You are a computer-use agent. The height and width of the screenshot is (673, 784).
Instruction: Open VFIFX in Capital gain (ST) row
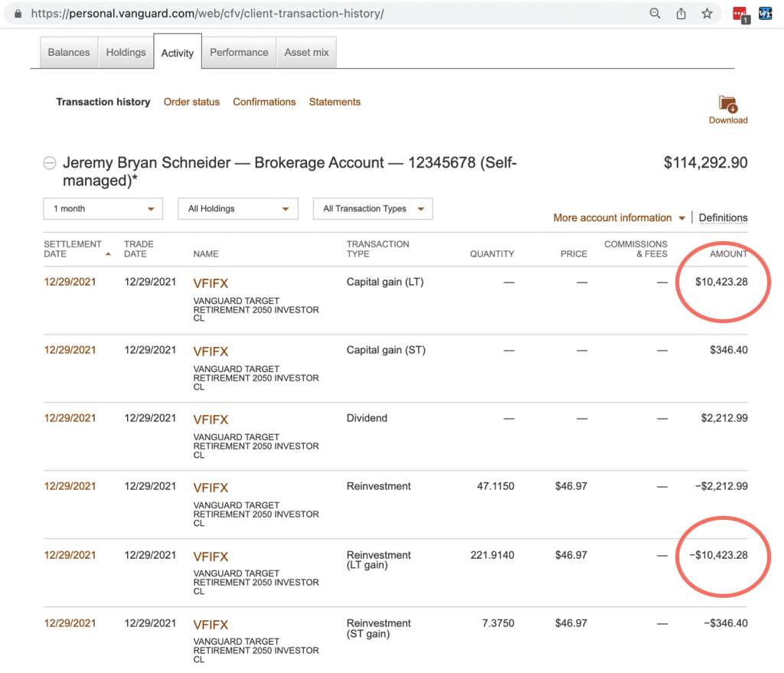tap(211, 351)
